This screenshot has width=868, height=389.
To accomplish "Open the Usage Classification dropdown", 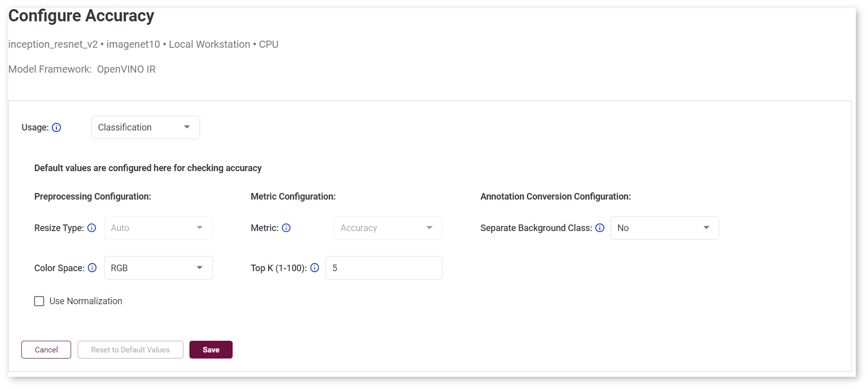I will [x=146, y=127].
